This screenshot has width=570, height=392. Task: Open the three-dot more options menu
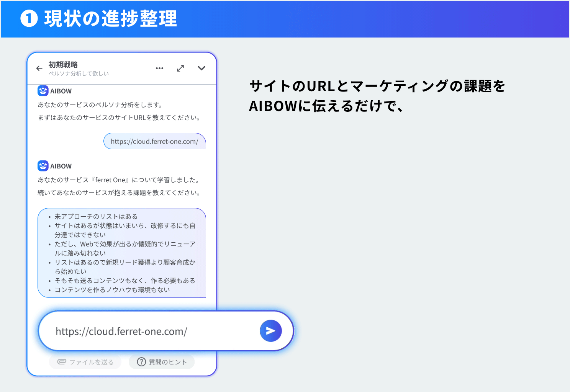point(159,69)
